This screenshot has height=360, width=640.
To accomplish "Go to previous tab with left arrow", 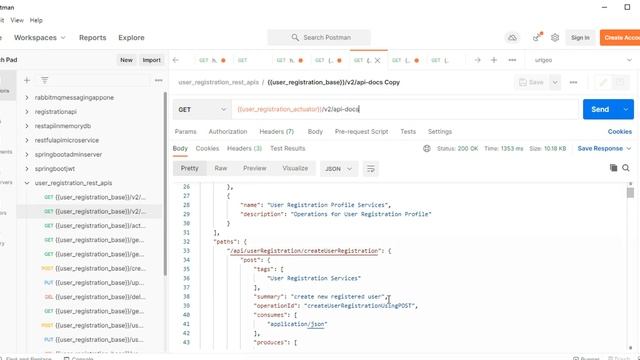I will click(x=176, y=60).
